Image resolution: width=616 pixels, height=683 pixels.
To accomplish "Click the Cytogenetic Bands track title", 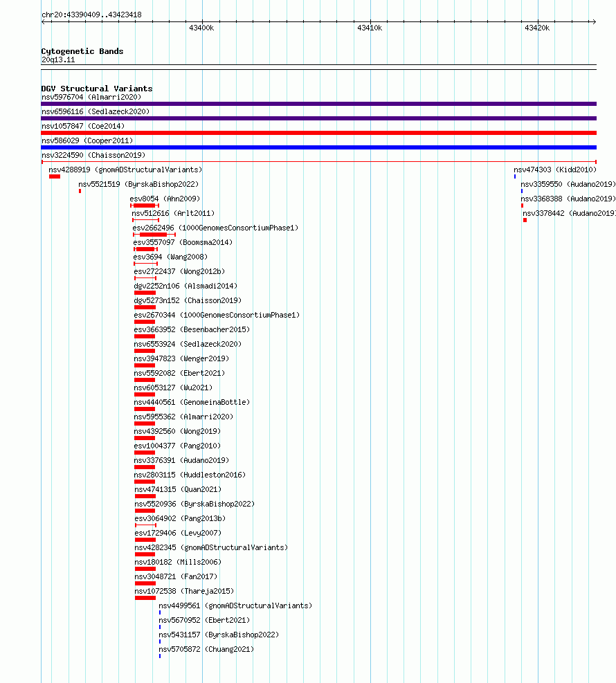I will click(x=82, y=51).
